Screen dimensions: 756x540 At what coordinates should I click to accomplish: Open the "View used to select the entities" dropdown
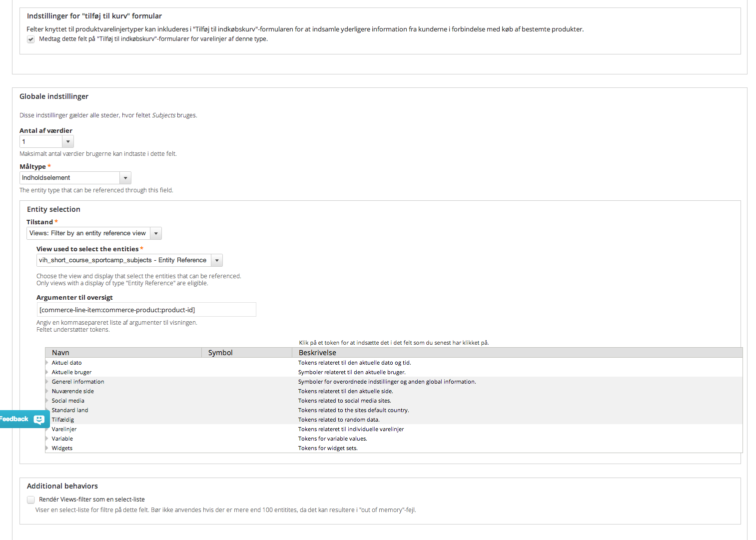click(217, 260)
